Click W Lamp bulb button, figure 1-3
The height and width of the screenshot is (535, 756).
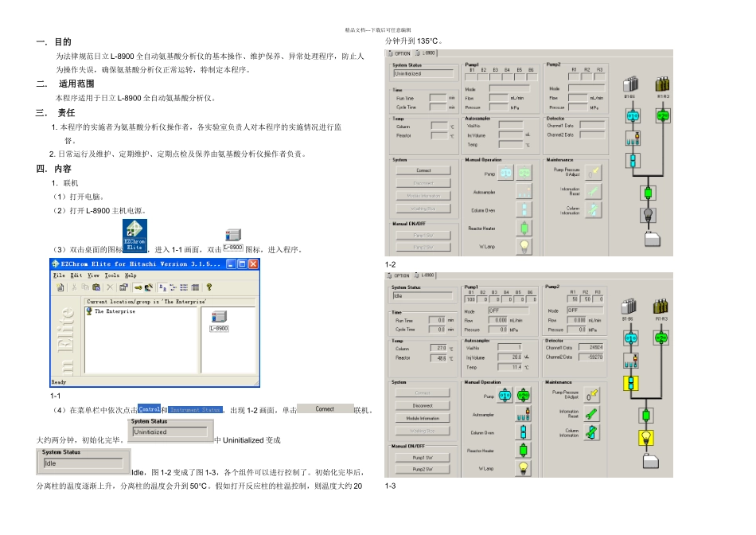(x=523, y=468)
